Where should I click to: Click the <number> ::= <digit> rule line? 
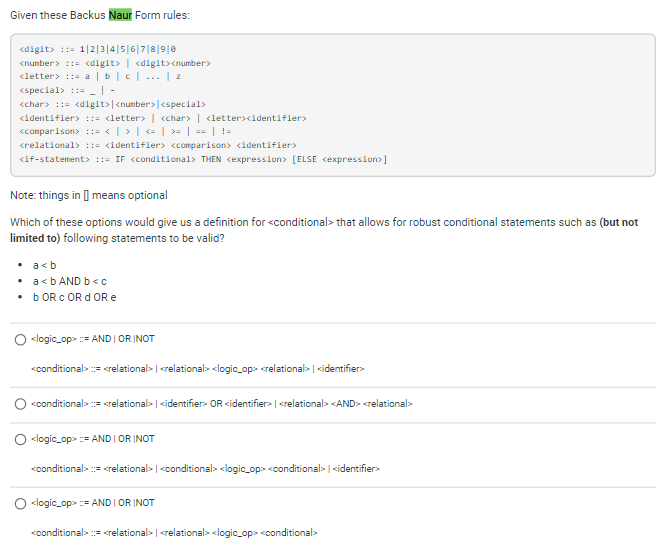(x=115, y=63)
